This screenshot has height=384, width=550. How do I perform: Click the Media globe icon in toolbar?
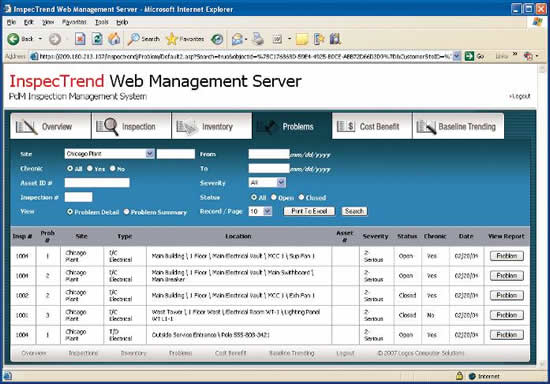click(217, 39)
